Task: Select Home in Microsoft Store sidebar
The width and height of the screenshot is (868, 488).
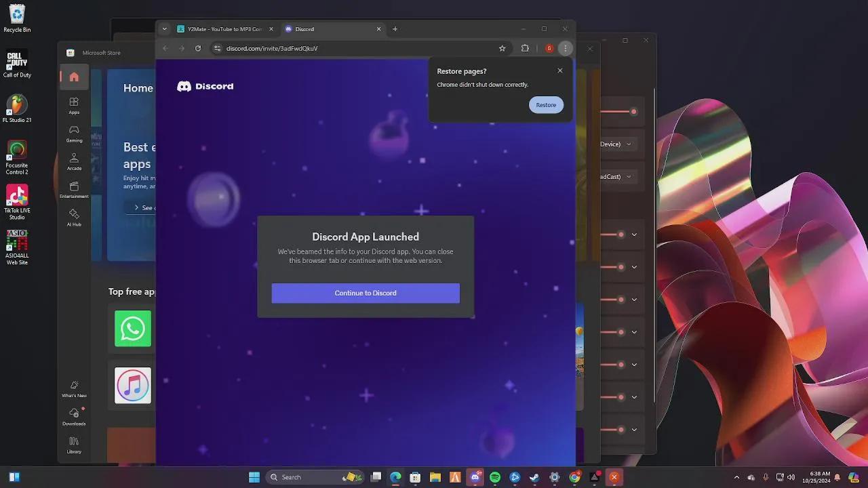Action: pyautogui.click(x=74, y=77)
